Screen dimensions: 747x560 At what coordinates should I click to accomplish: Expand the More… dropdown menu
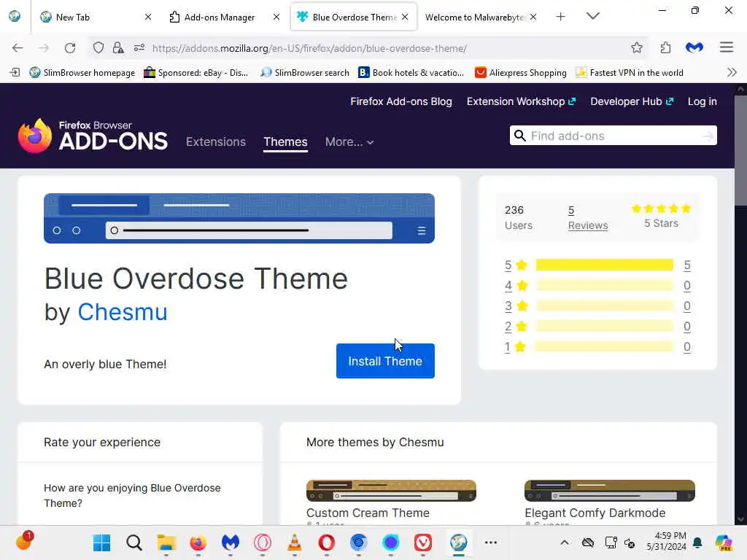[x=349, y=141]
